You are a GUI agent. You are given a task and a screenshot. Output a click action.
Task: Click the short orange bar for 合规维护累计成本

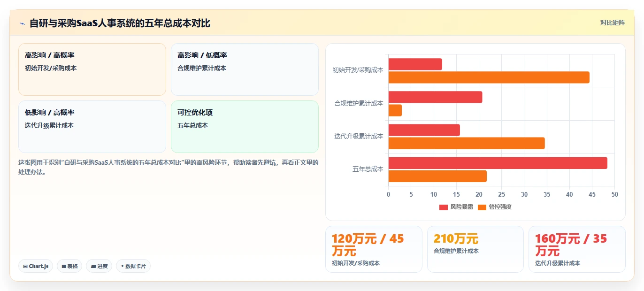click(395, 110)
